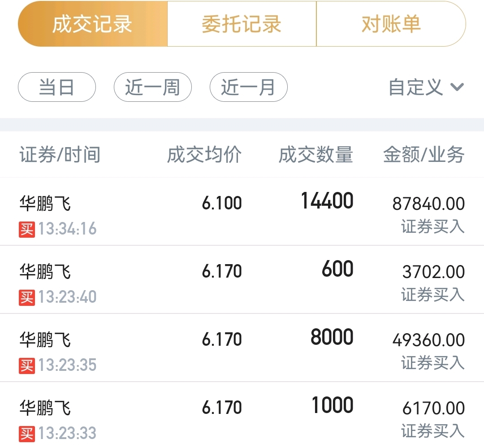Open the trade amounting to 6170.00
Viewport: 484px width, 448px height.
coord(242,415)
